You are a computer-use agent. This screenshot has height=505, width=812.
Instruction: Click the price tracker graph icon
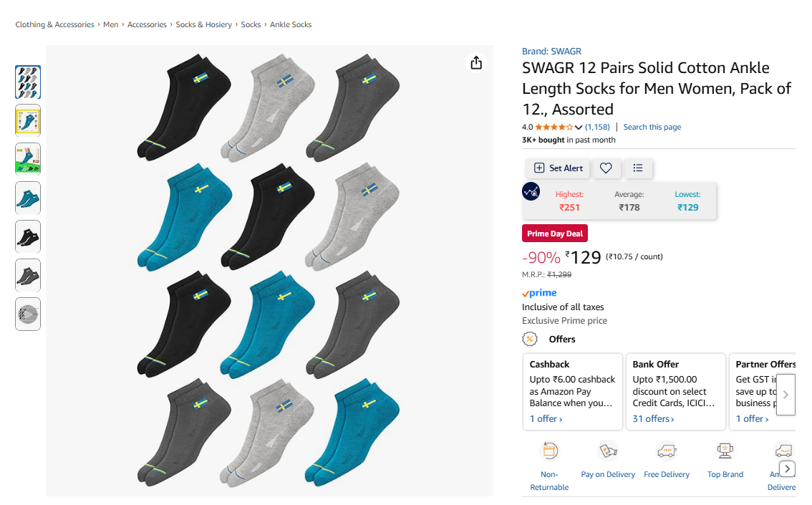tap(531, 191)
